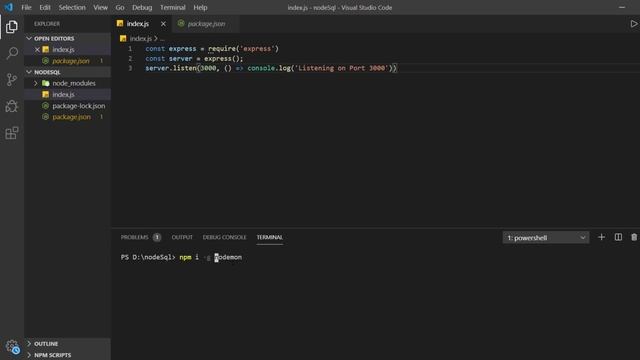Click line number 1 in the editor
The image size is (640, 360).
pyautogui.click(x=130, y=49)
